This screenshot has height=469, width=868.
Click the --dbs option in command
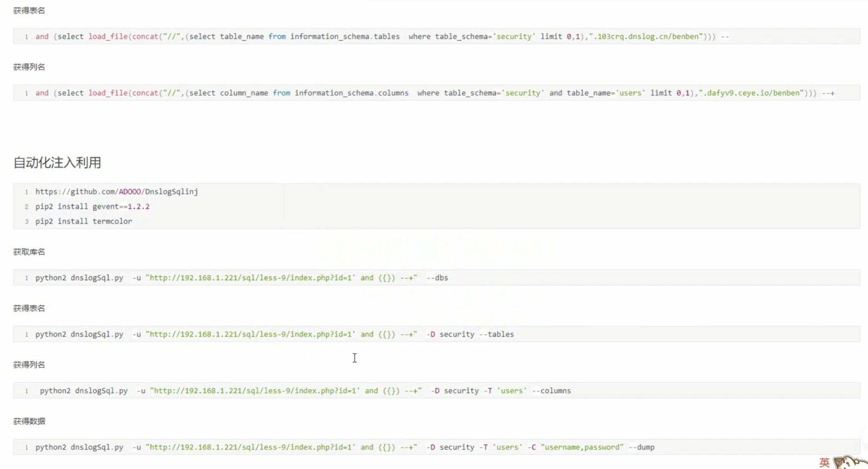click(437, 278)
